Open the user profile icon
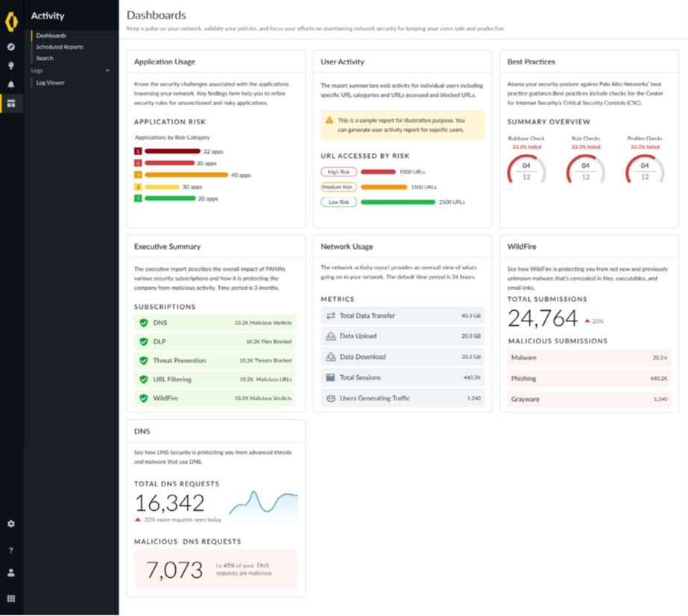Image resolution: width=688 pixels, height=616 pixels. tap(11, 573)
